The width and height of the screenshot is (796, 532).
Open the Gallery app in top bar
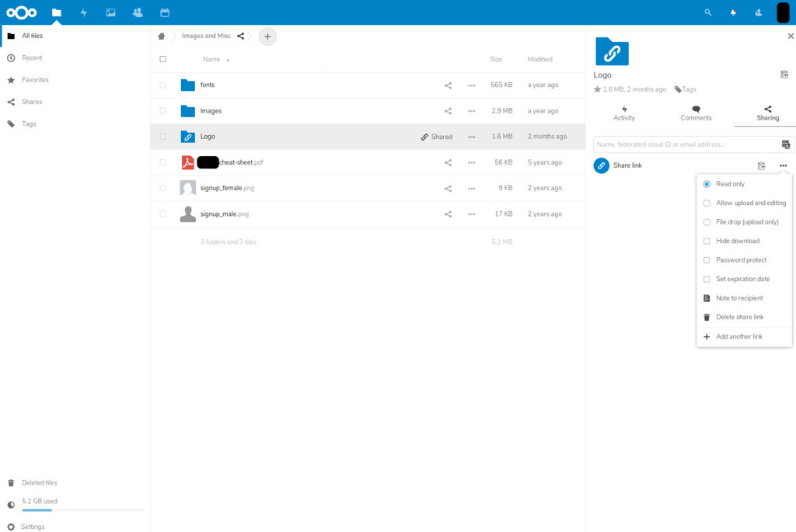110,12
